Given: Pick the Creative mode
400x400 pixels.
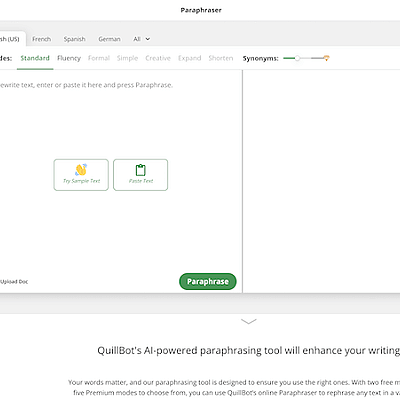Looking at the screenshot, I should (x=158, y=58).
